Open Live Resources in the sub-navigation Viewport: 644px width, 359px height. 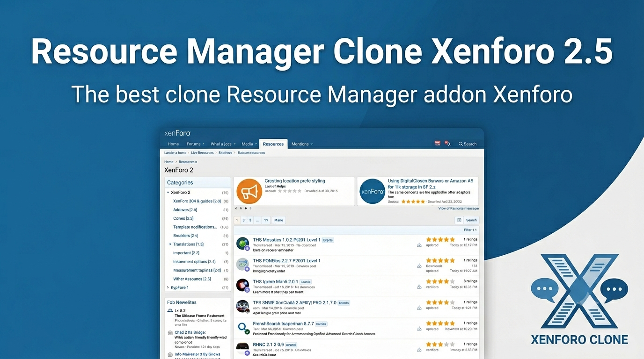pos(202,153)
